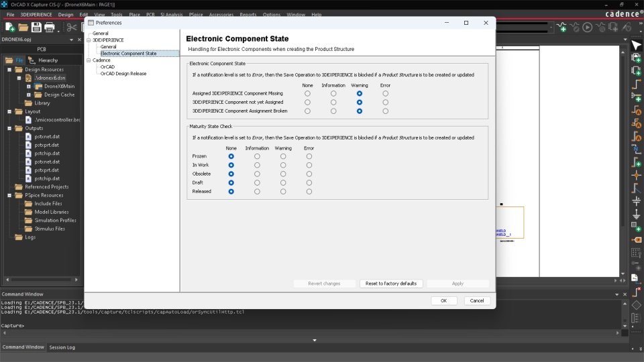Collapse the .\dronex6.dsn node
The image size is (644, 362).
(19, 78)
